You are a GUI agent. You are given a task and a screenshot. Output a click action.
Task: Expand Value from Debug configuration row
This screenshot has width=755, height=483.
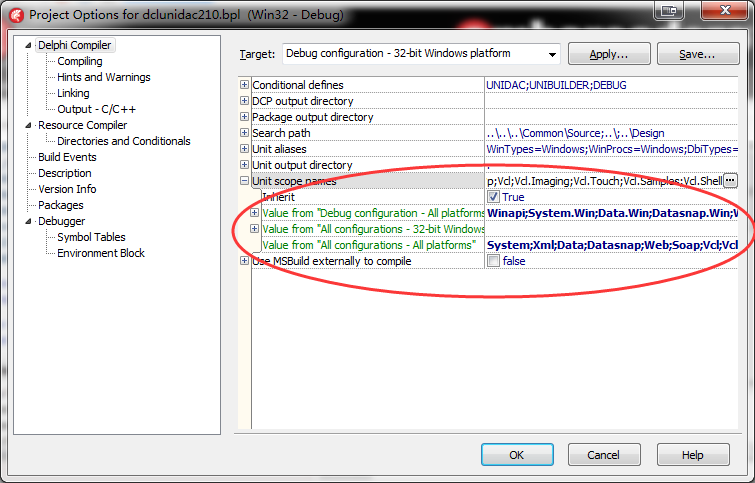point(254,212)
